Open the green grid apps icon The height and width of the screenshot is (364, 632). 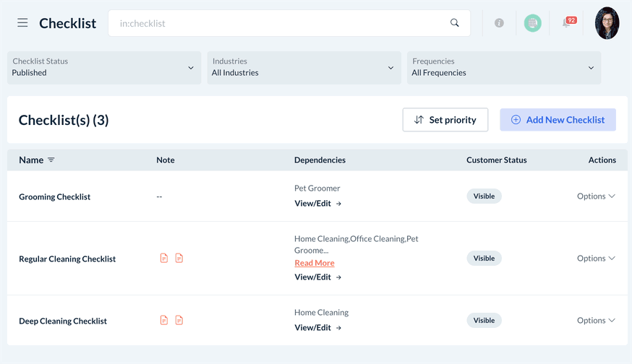pyautogui.click(x=533, y=23)
